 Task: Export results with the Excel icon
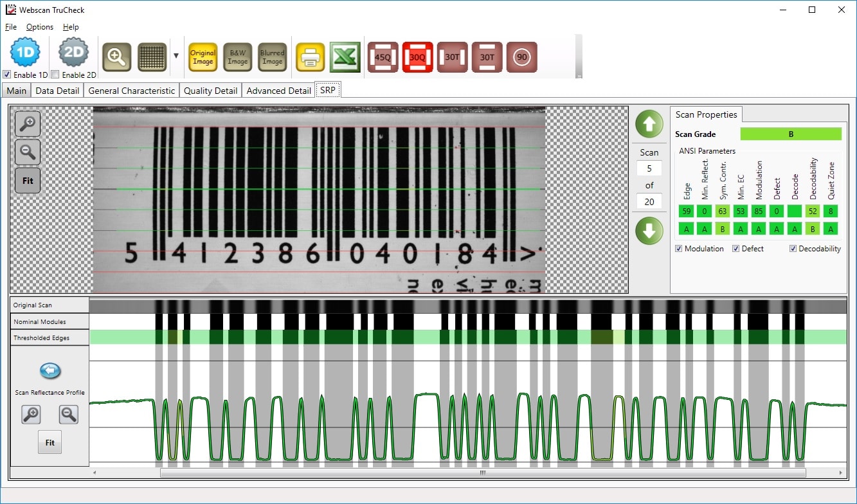pos(345,57)
